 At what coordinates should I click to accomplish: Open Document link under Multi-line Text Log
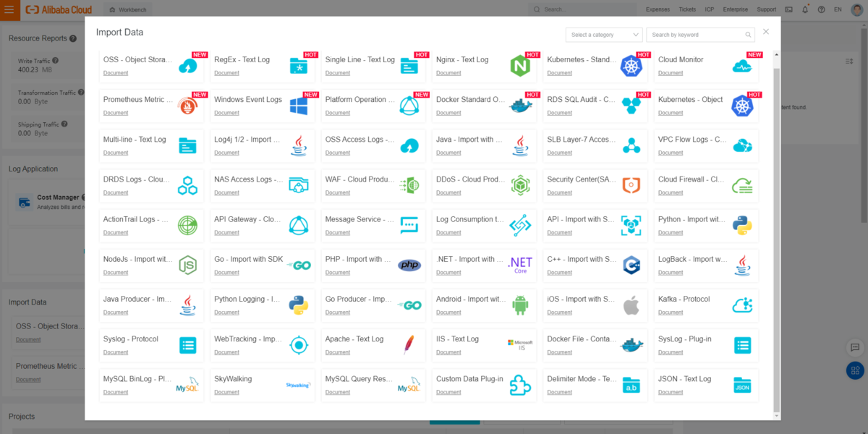[116, 153]
